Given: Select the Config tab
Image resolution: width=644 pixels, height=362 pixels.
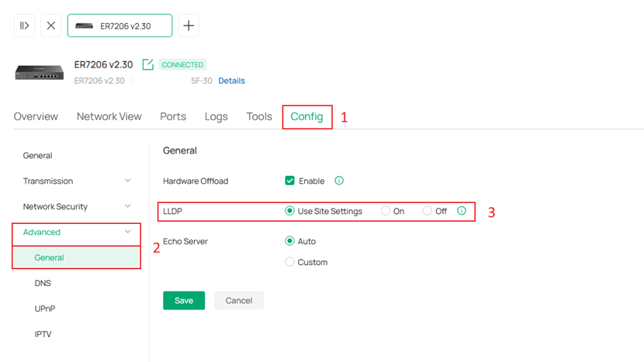Looking at the screenshot, I should (306, 116).
